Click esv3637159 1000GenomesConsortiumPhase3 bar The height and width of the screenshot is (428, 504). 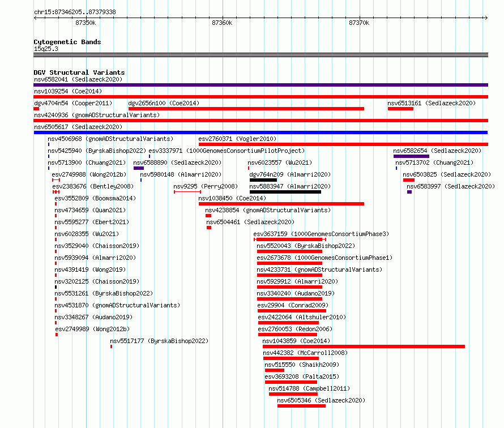[x=290, y=239]
